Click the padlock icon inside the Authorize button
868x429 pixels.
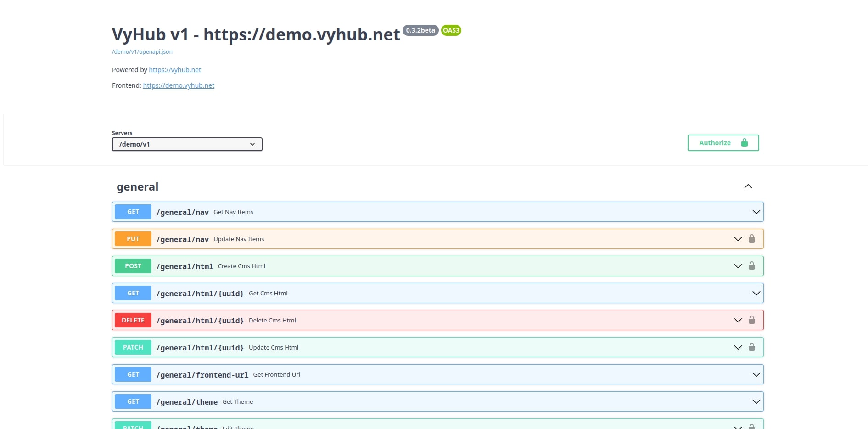click(745, 142)
